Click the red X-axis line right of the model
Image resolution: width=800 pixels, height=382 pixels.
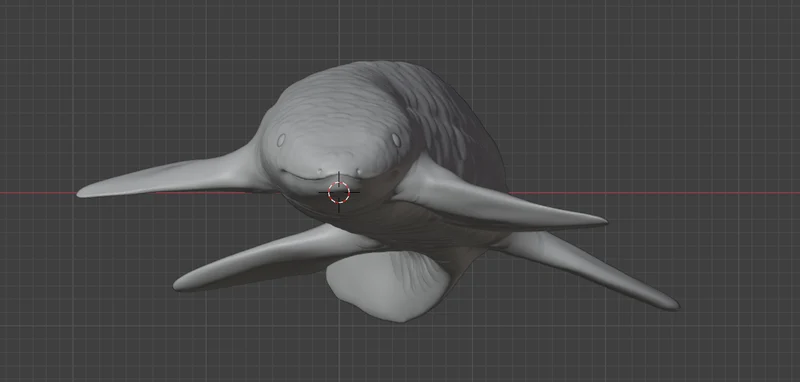[x=654, y=193]
